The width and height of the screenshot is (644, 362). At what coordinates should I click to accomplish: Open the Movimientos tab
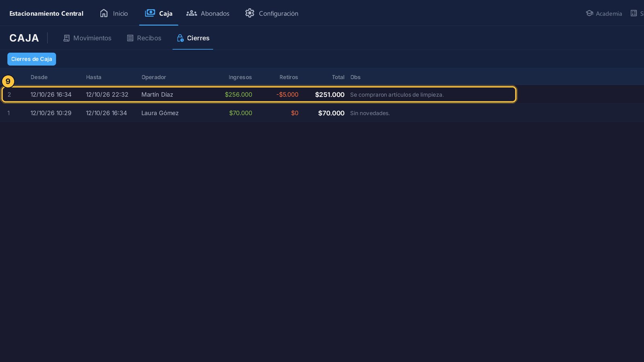click(87, 38)
